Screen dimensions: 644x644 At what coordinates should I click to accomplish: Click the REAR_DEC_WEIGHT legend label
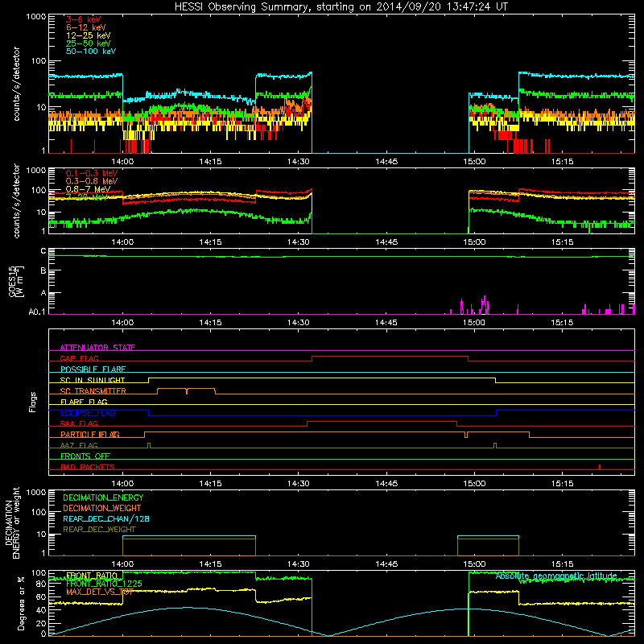pyautogui.click(x=99, y=530)
